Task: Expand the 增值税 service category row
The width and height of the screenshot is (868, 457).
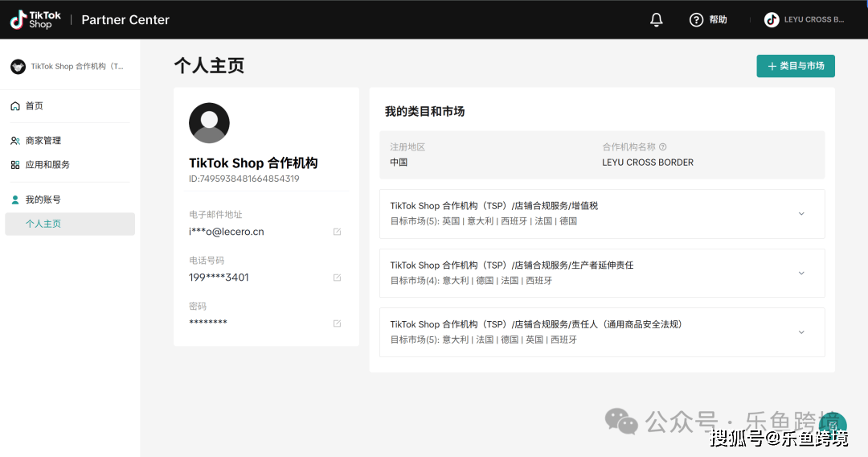Action: coord(800,214)
